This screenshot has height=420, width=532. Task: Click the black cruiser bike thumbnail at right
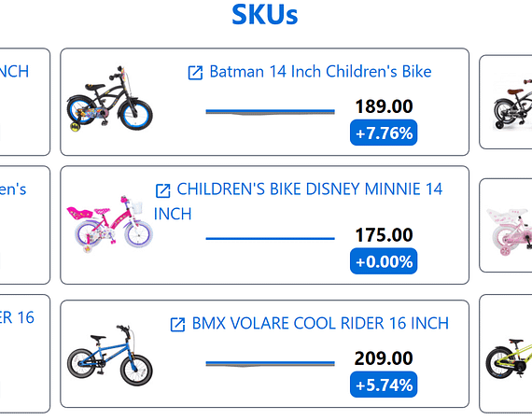point(512,104)
